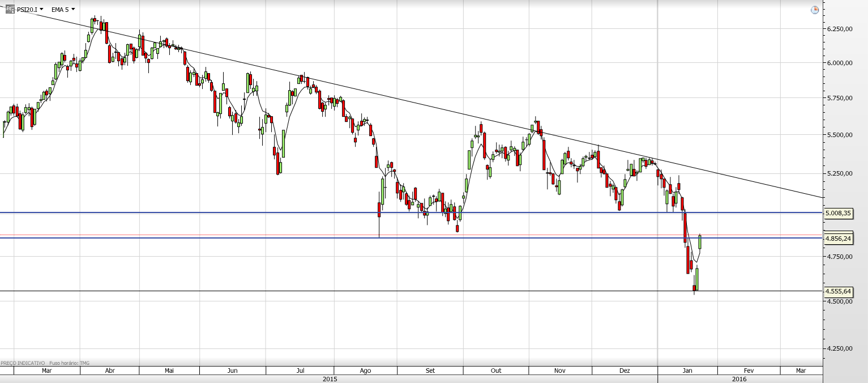Viewport: 868px width, 383px height.
Task: Click the 6.000,00 price axis label
Action: [x=840, y=63]
